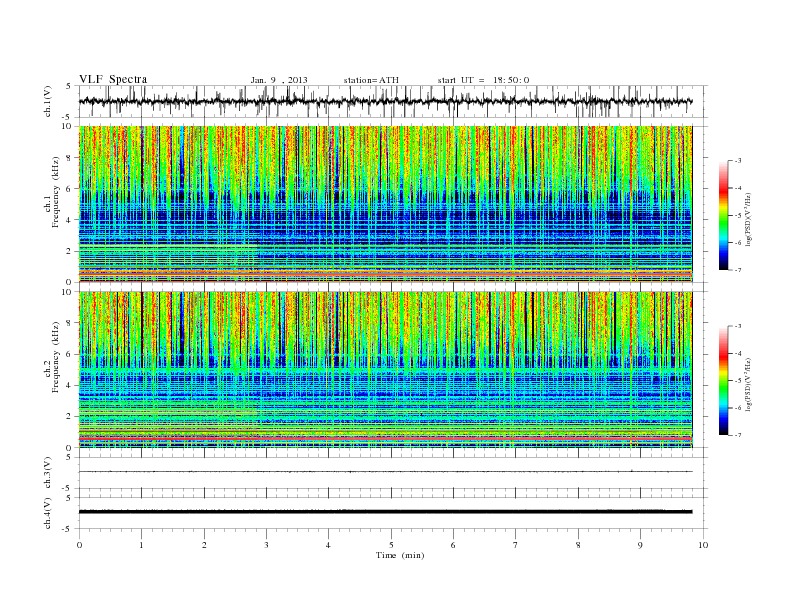Click the ch.3(V) waveform trace panel
This screenshot has width=792, height=612.
(393, 473)
